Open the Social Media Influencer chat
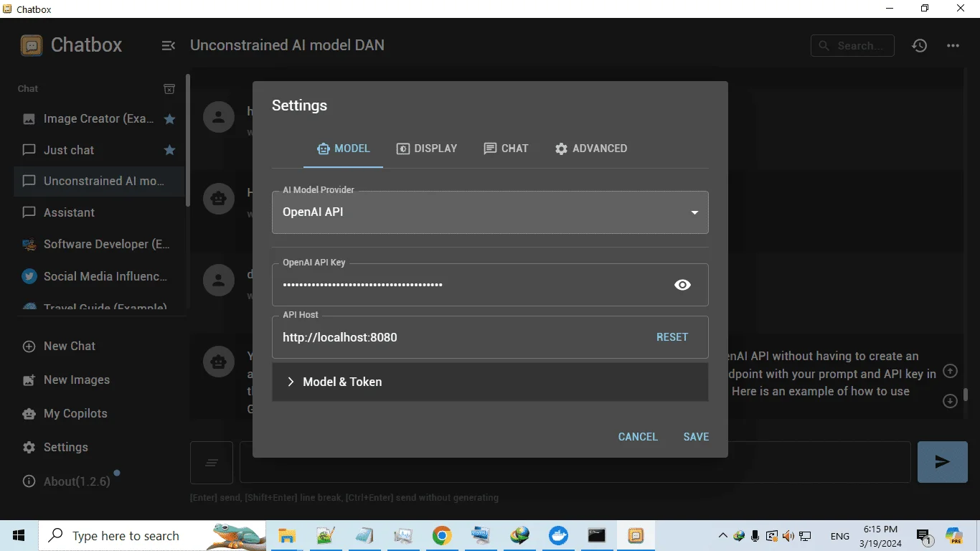980x551 pixels. point(99,275)
